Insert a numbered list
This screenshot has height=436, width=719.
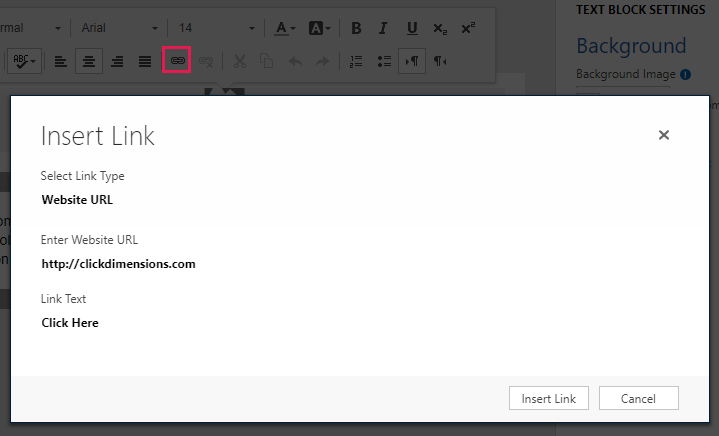click(356, 61)
